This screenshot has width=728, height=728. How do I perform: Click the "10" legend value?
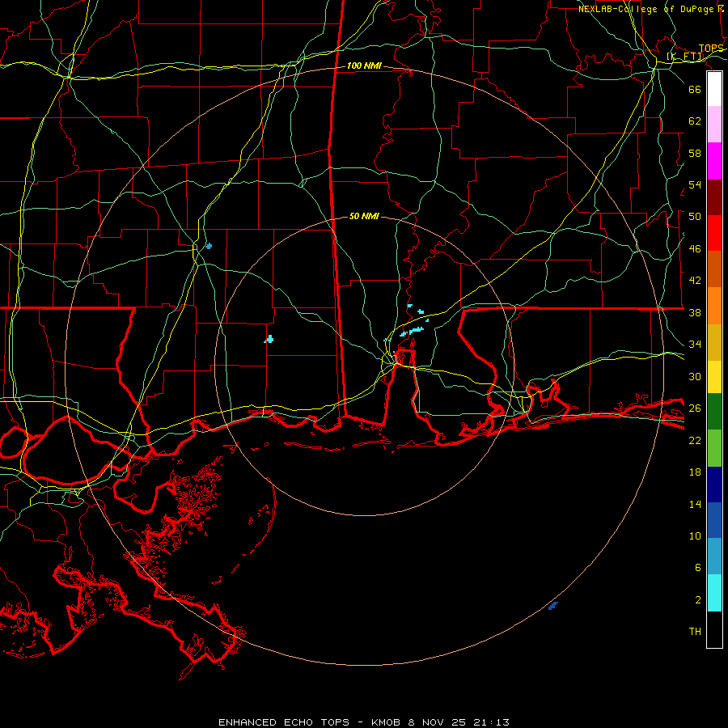click(x=695, y=535)
